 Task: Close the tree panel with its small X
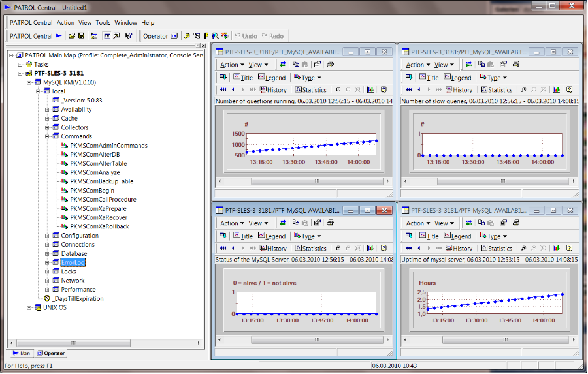[204, 46]
